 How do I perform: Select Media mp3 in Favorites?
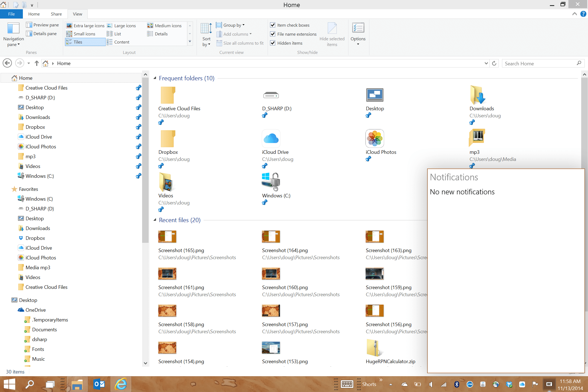[x=38, y=267]
